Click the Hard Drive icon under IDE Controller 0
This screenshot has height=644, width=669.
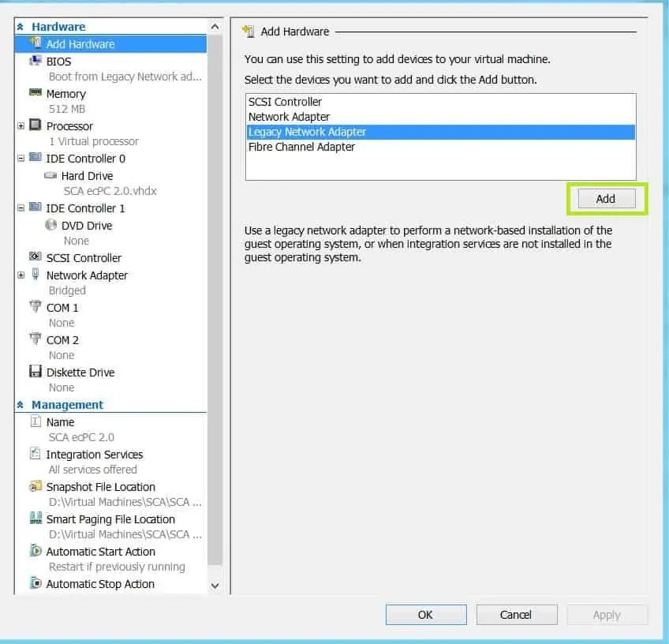(49, 175)
